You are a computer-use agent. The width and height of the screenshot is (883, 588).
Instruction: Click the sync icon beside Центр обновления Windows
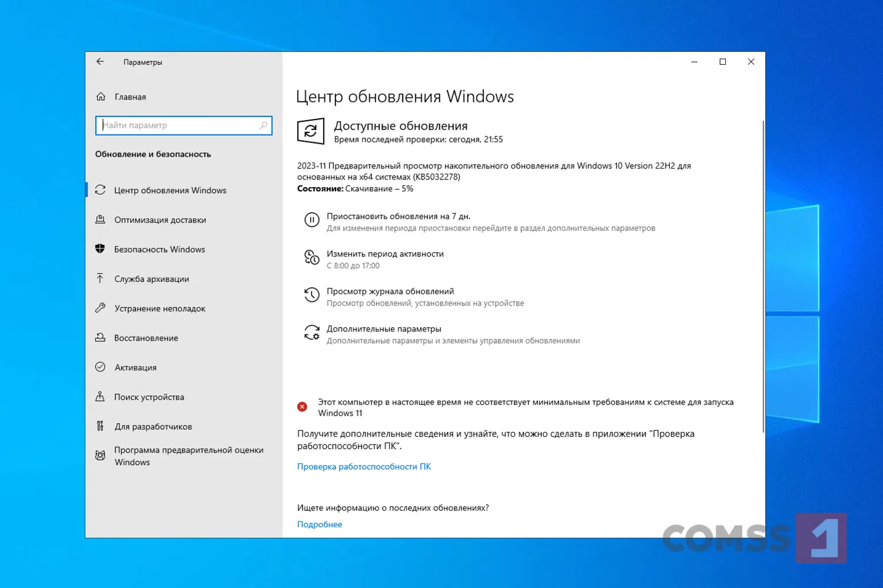click(101, 190)
